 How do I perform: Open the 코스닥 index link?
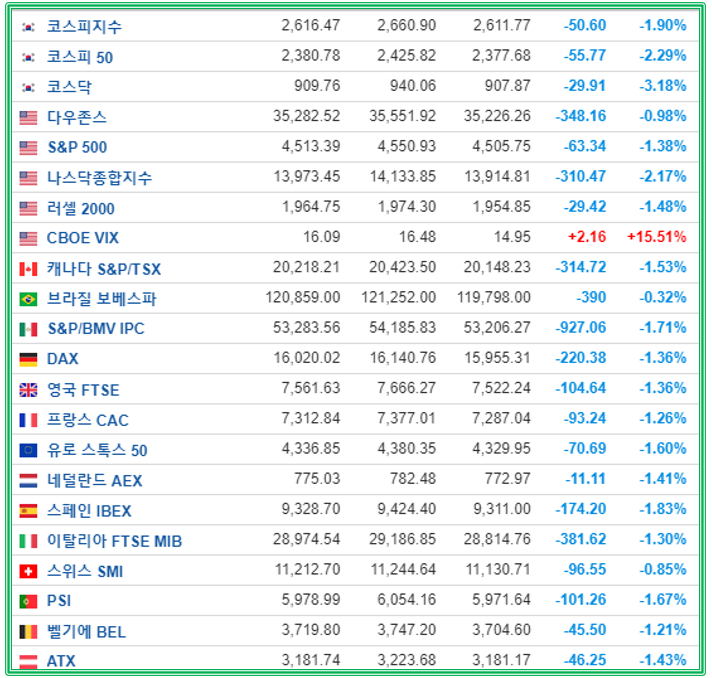[69, 87]
